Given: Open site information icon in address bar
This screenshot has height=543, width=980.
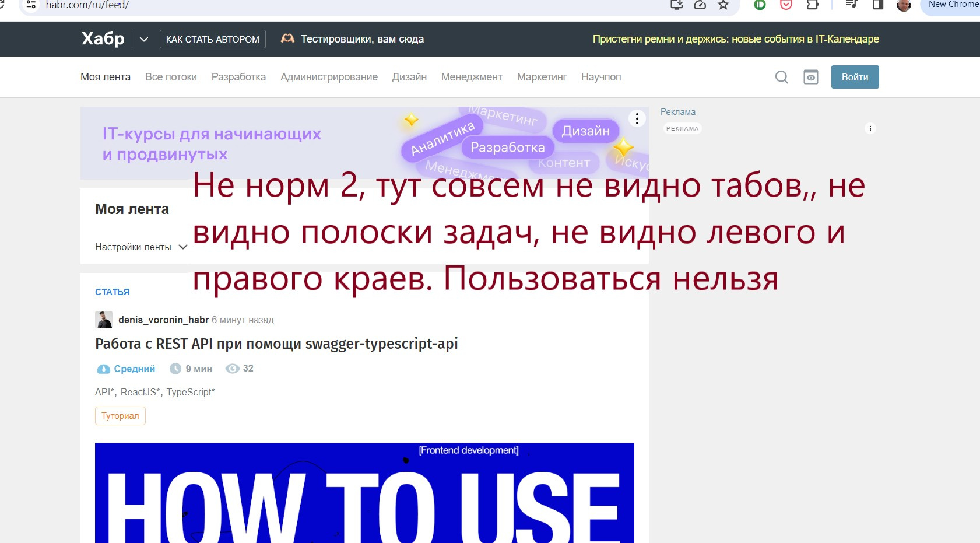Looking at the screenshot, I should pos(31,5).
